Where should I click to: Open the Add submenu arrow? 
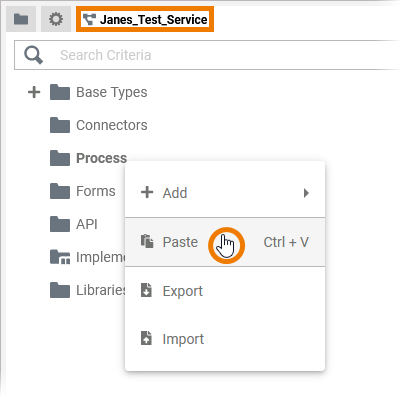coord(306,193)
